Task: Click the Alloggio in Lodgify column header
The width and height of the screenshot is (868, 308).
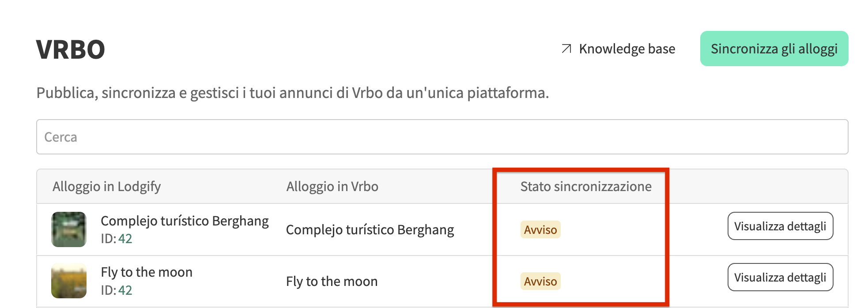Action: point(106,186)
